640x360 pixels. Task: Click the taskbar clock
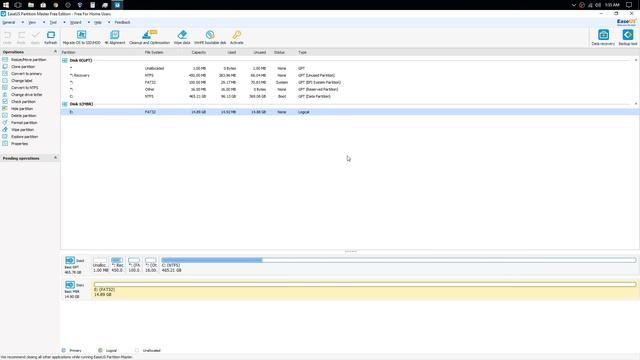(612, 5)
